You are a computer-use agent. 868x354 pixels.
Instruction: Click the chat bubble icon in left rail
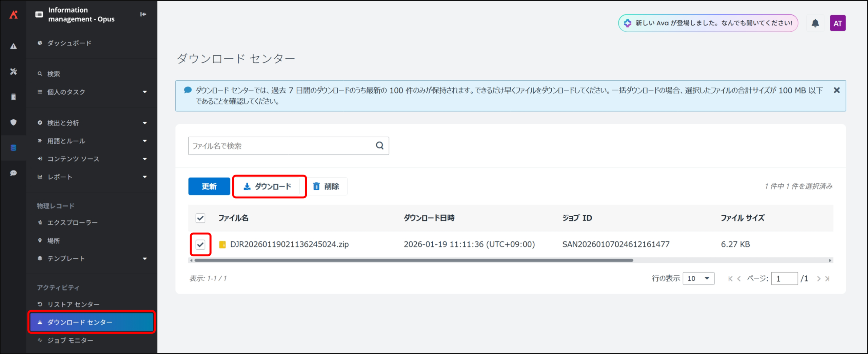pyautogui.click(x=14, y=173)
